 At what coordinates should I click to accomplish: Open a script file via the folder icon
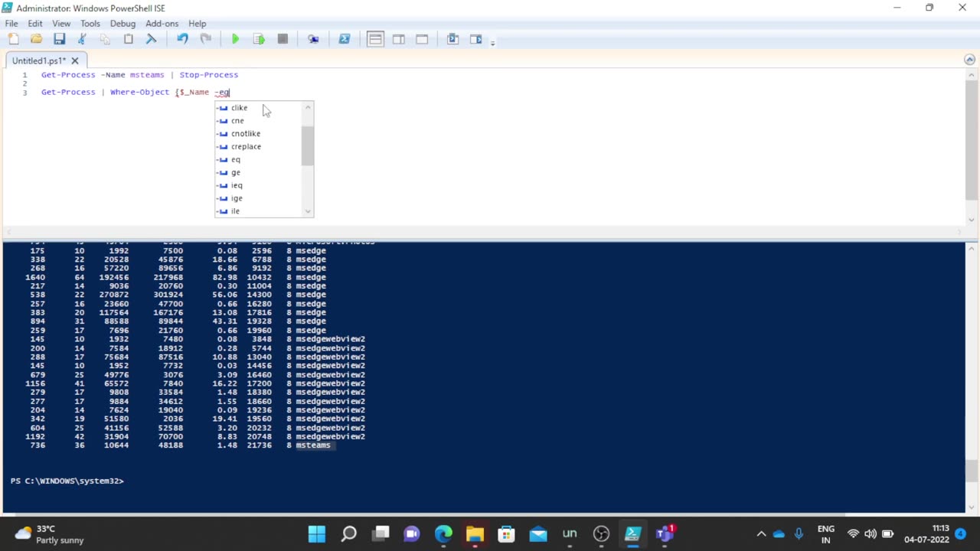point(36,39)
